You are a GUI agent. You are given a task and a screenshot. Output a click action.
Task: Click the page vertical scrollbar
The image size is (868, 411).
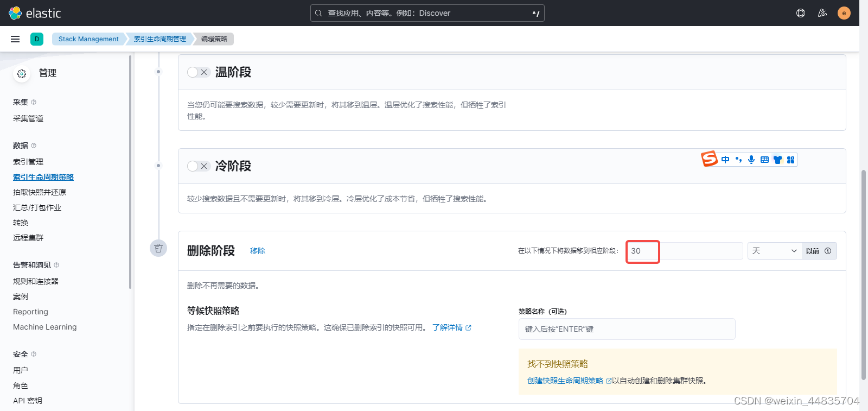click(864, 275)
